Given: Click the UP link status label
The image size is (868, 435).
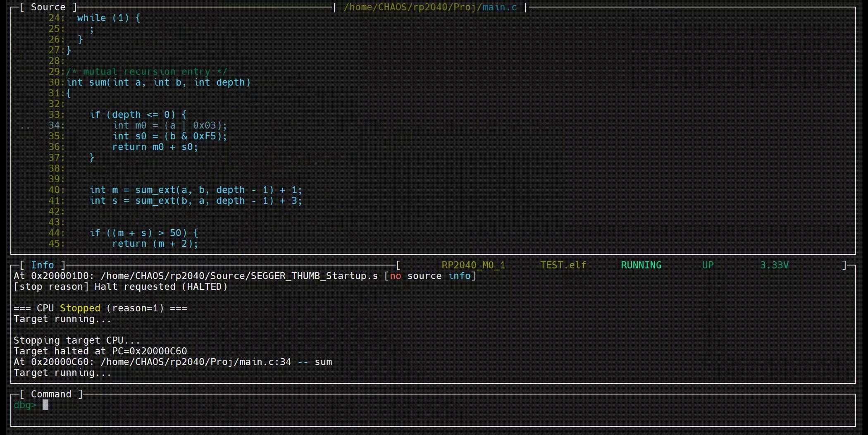Looking at the screenshot, I should 708,265.
